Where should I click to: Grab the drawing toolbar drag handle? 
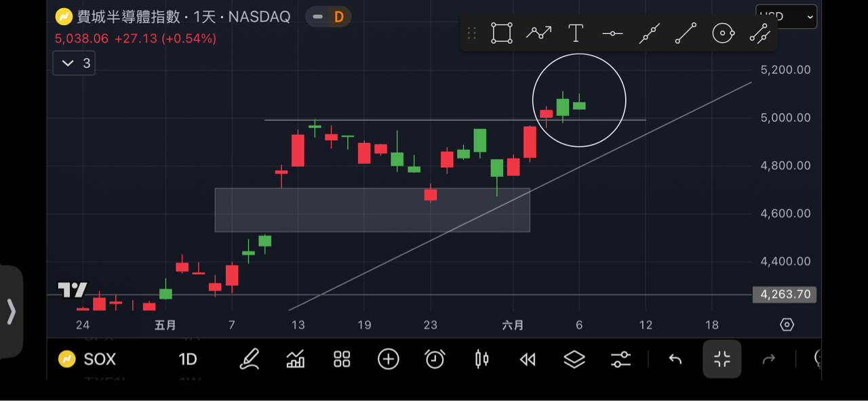[x=472, y=33]
